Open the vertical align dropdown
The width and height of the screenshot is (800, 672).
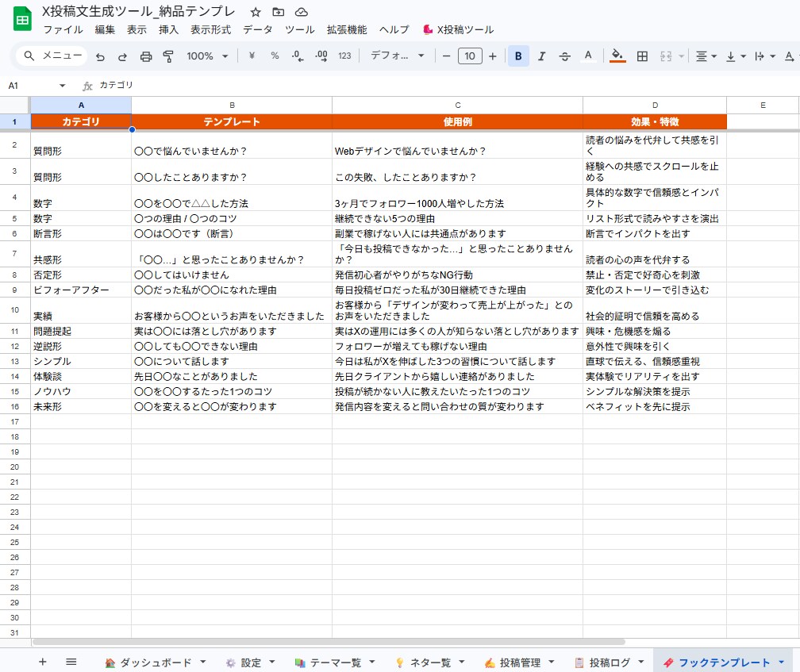tap(736, 56)
